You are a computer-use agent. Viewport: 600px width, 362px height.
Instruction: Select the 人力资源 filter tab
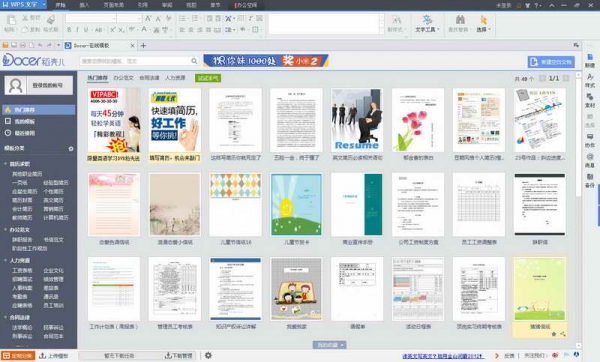(x=175, y=78)
